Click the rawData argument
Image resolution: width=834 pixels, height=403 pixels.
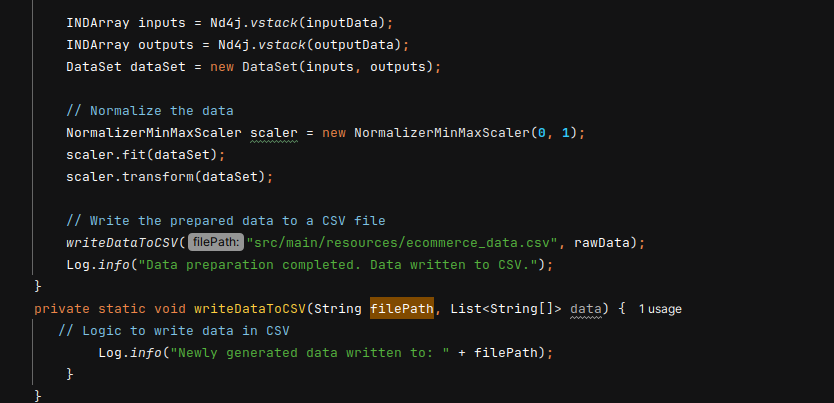(614, 242)
